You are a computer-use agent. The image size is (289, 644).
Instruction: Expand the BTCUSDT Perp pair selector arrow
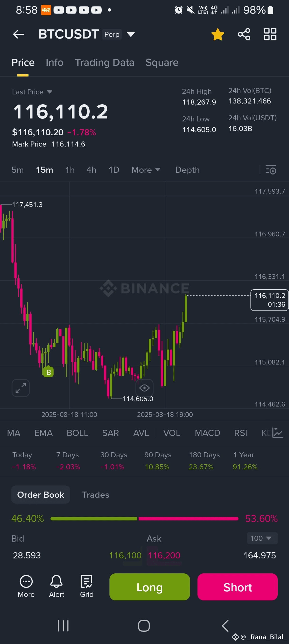point(131,34)
